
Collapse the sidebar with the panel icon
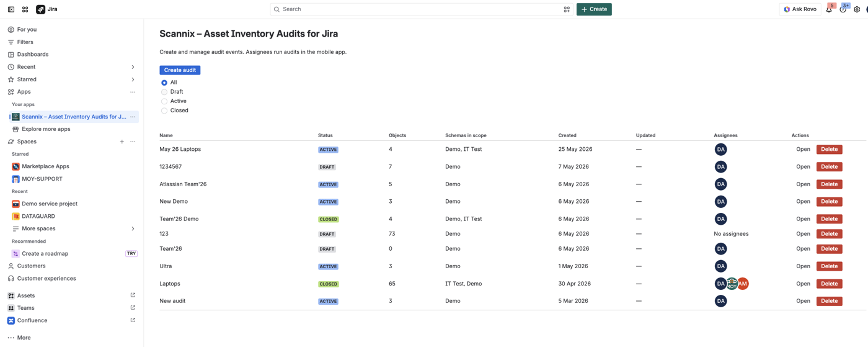point(11,9)
